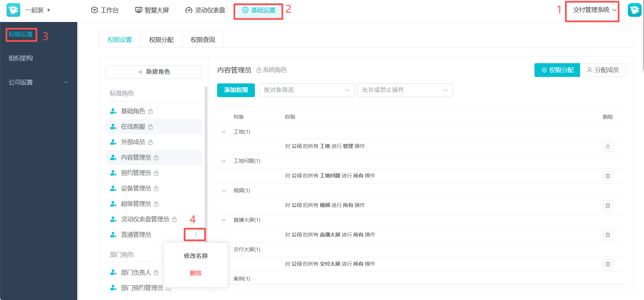Select the 基础角色 role
The width and height of the screenshot is (644, 300).
click(x=154, y=111)
